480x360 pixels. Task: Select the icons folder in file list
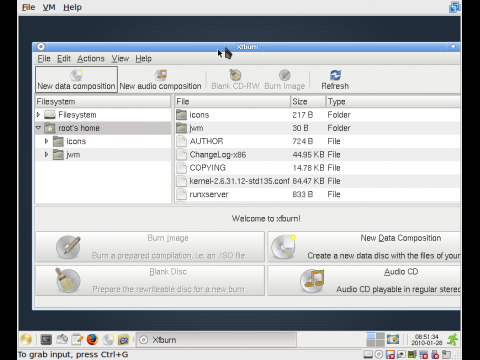coord(318,115)
